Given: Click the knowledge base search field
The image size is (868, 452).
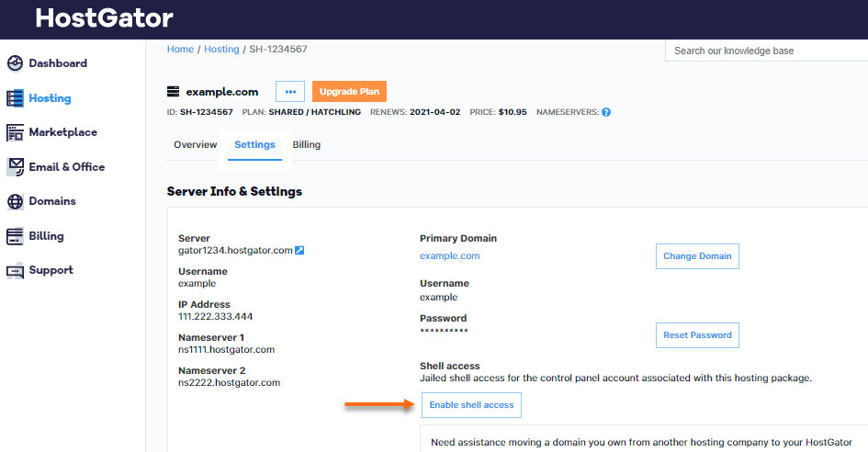Looking at the screenshot, I should point(767,51).
